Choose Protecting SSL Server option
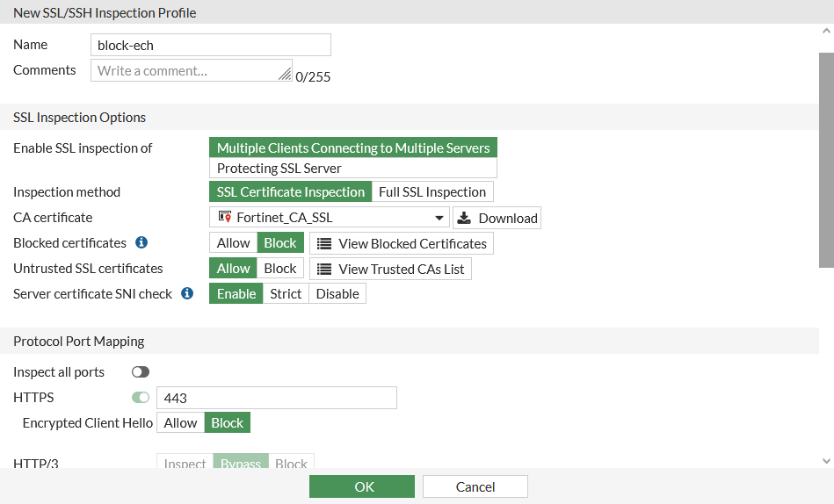This screenshot has width=834, height=504. [352, 168]
